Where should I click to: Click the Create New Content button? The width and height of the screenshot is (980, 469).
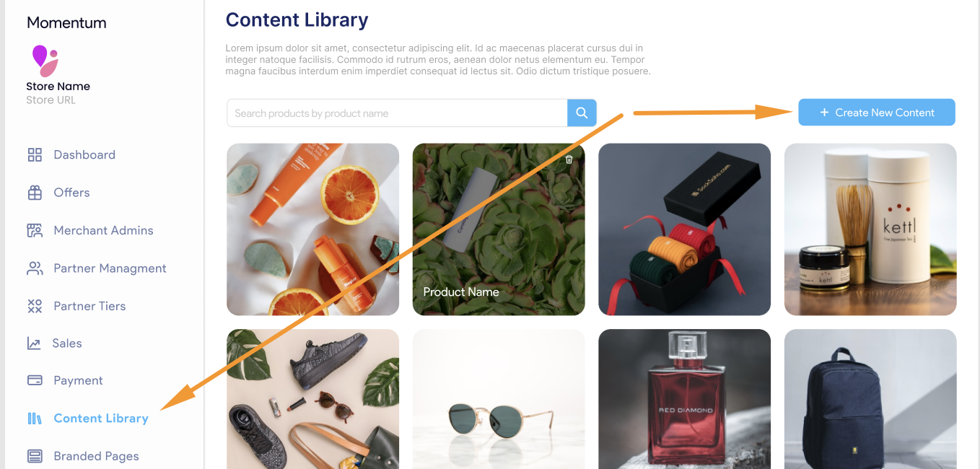tap(877, 113)
